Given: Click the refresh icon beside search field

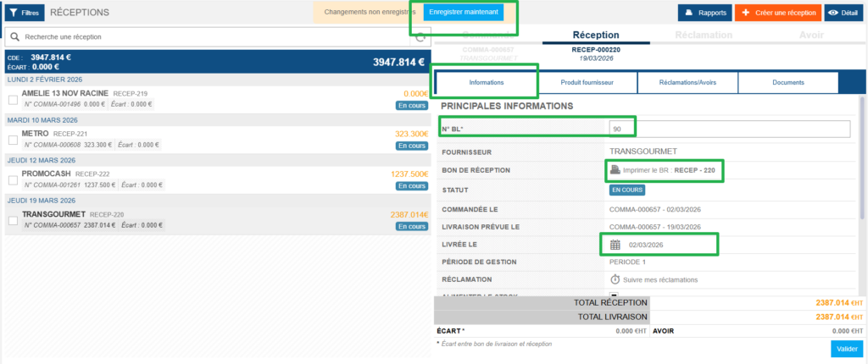Looking at the screenshot, I should (x=420, y=37).
